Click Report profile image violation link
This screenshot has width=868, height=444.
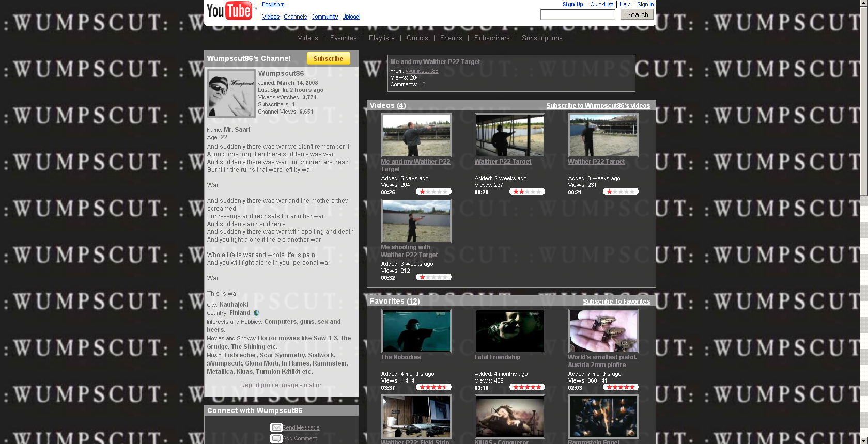pyautogui.click(x=250, y=385)
